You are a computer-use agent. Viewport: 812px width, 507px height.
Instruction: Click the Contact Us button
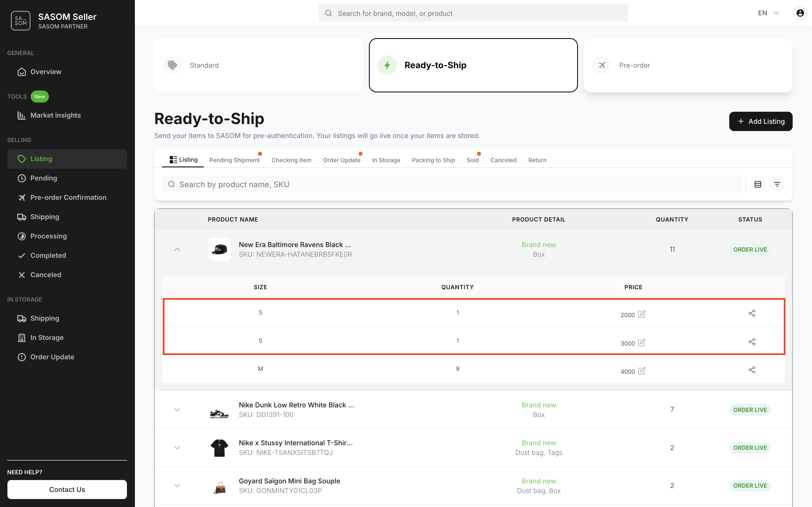[x=67, y=490]
